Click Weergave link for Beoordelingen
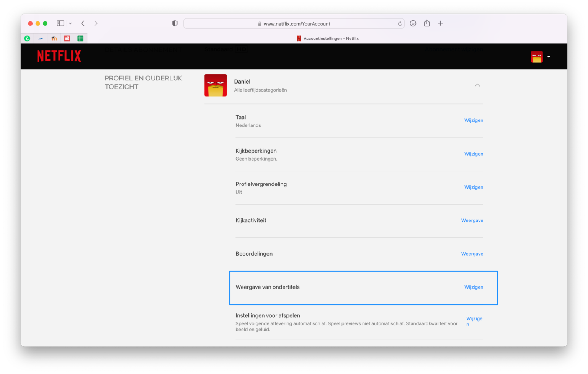The image size is (588, 374). pyautogui.click(x=472, y=254)
